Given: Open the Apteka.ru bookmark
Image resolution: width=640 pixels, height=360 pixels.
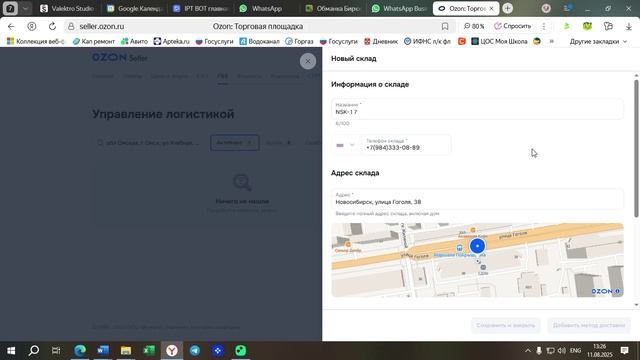Looking at the screenshot, I should (171, 41).
